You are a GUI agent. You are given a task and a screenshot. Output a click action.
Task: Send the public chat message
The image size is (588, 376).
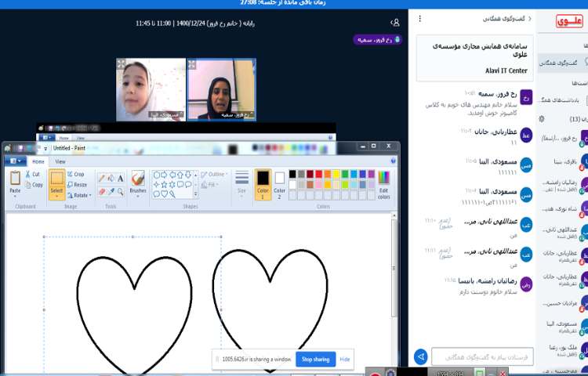[421, 356]
